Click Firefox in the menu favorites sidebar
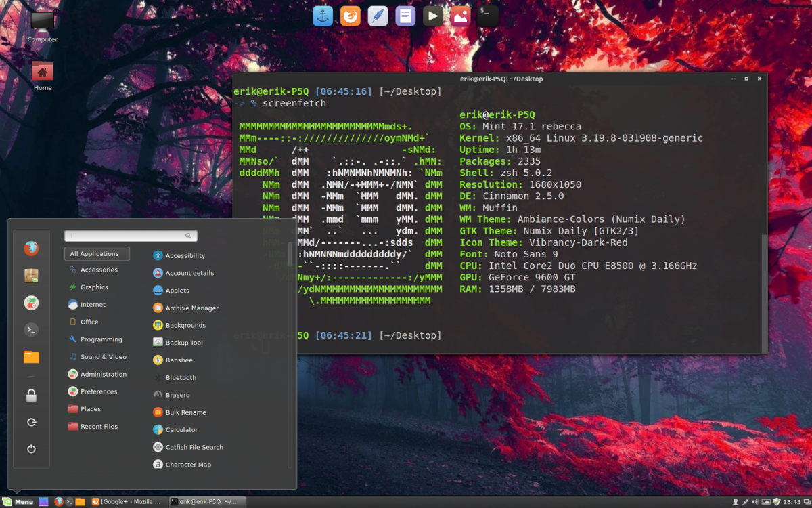The width and height of the screenshot is (812, 508). tap(31, 249)
